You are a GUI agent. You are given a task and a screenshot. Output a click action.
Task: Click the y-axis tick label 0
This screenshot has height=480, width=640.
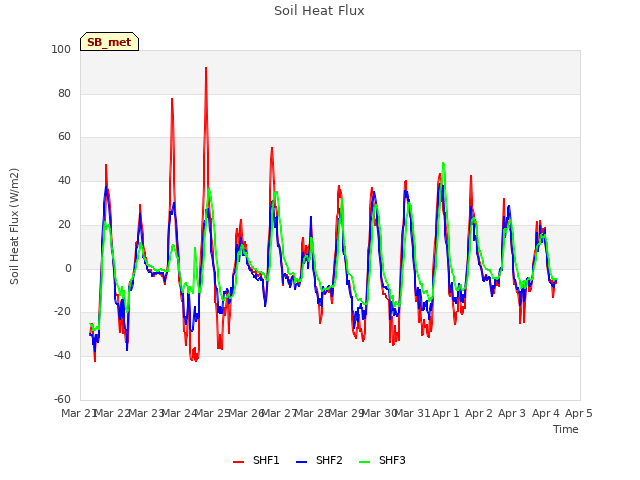point(68,268)
